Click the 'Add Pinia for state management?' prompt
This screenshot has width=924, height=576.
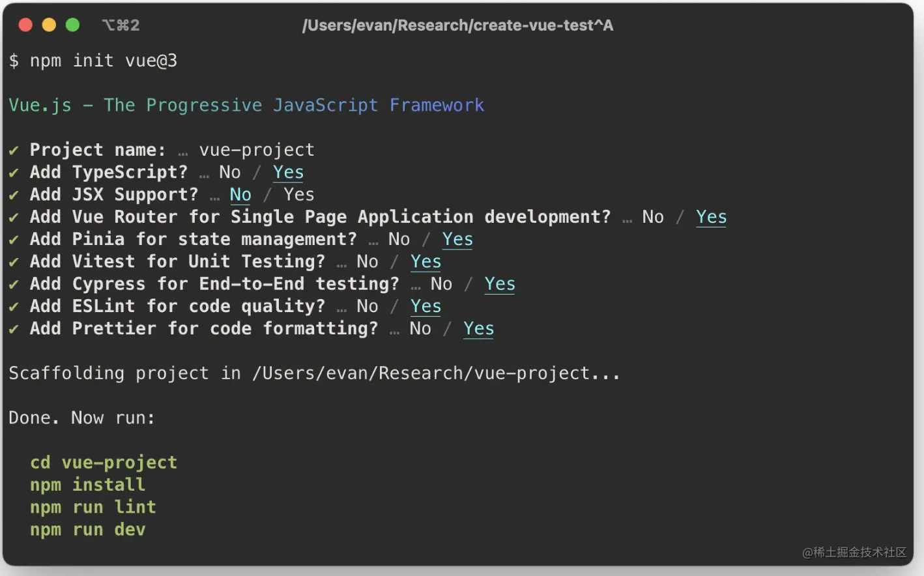tap(194, 239)
